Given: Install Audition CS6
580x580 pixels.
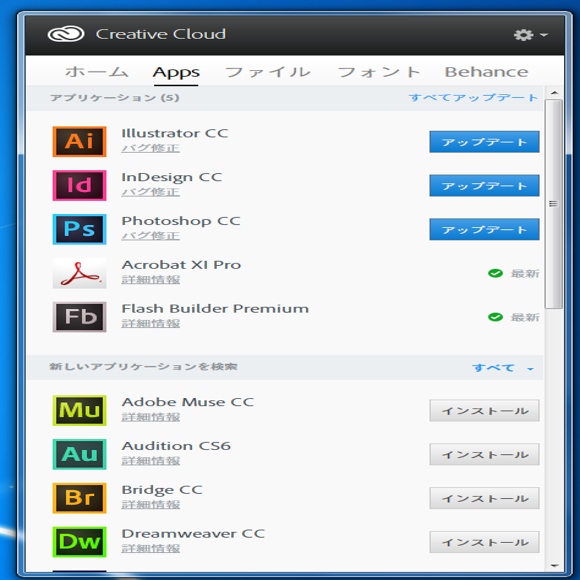Looking at the screenshot, I should [x=484, y=454].
